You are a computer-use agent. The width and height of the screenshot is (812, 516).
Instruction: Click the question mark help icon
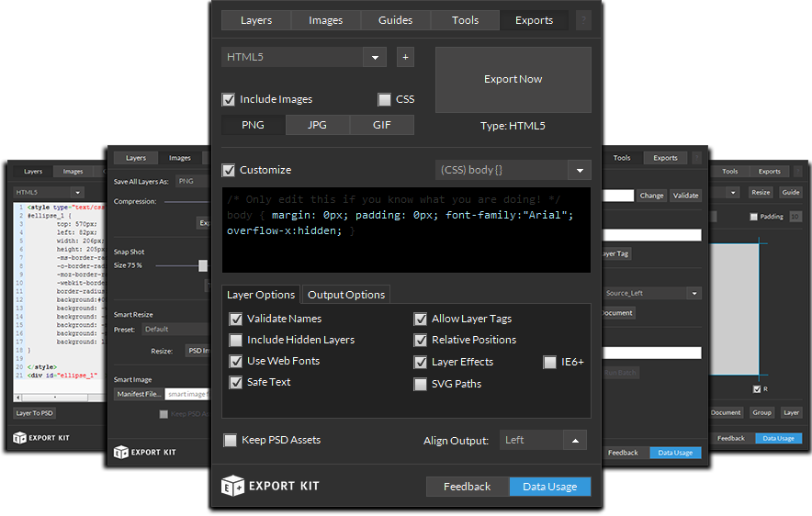tap(583, 20)
